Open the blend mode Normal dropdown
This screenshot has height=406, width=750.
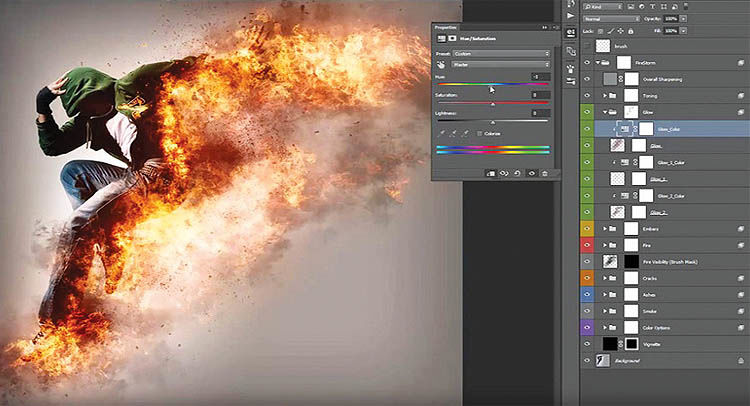(611, 19)
